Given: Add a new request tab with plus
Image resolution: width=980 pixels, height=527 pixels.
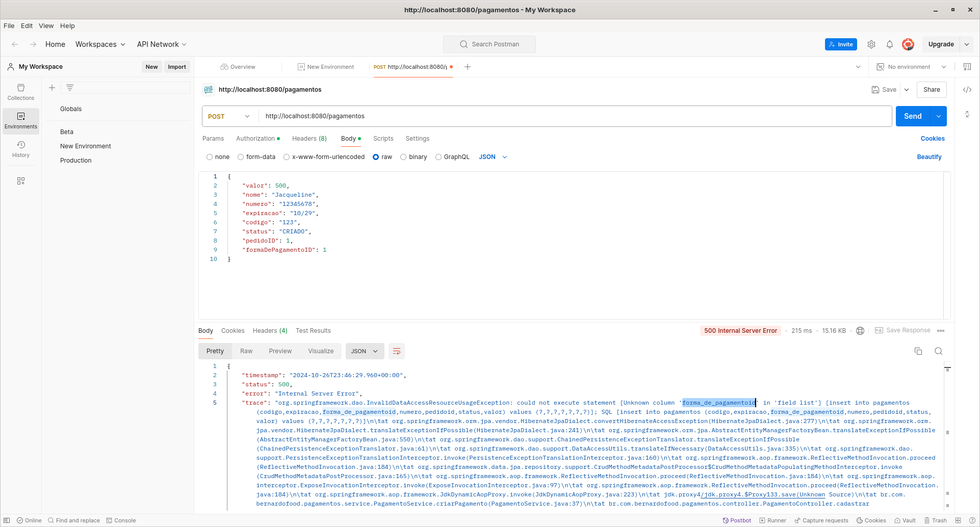Looking at the screenshot, I should (468, 67).
